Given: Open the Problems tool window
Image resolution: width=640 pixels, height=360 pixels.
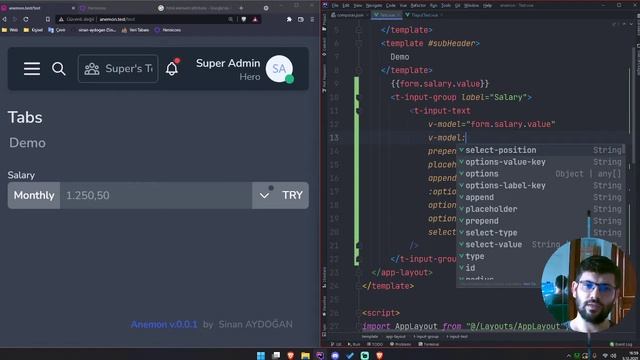Looking at the screenshot, I should [400, 344].
